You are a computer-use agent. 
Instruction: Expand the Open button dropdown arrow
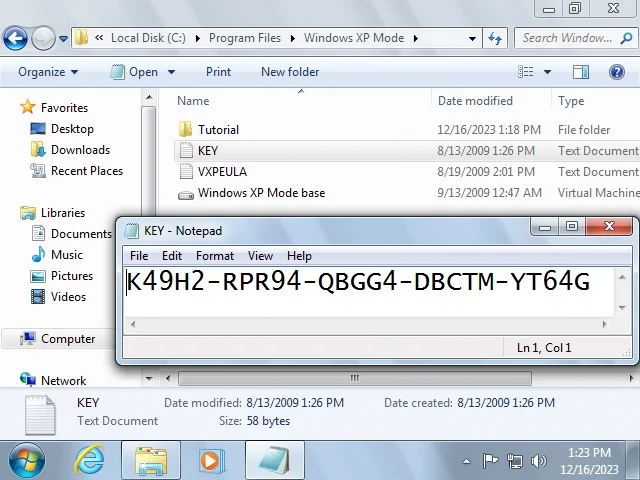(171, 72)
